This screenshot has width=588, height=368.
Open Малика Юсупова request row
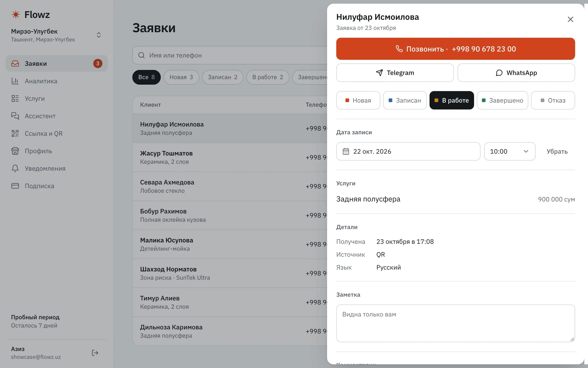coord(230,244)
